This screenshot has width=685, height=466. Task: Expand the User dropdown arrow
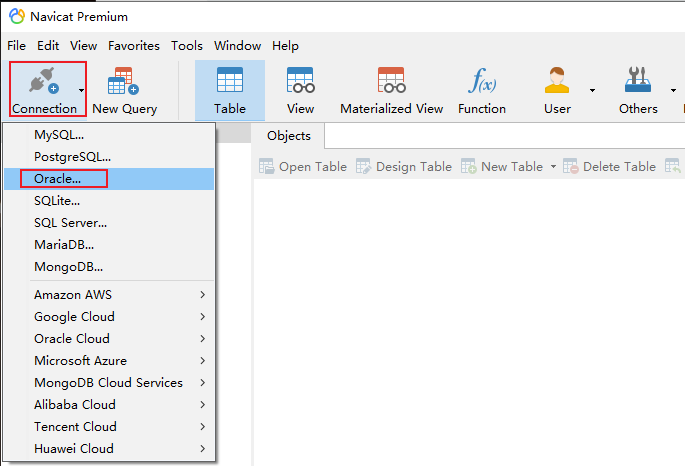click(x=592, y=90)
